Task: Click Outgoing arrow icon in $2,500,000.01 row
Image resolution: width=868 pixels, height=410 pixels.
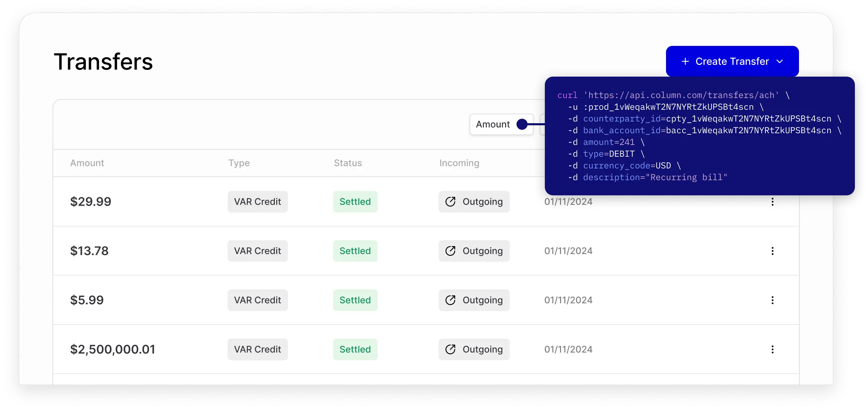Action: point(450,349)
